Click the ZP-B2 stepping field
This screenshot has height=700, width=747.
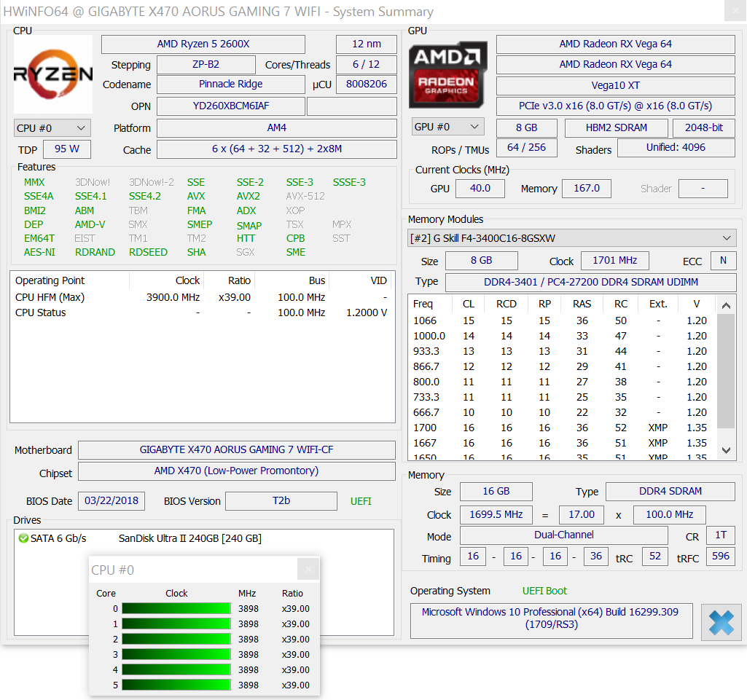point(206,65)
